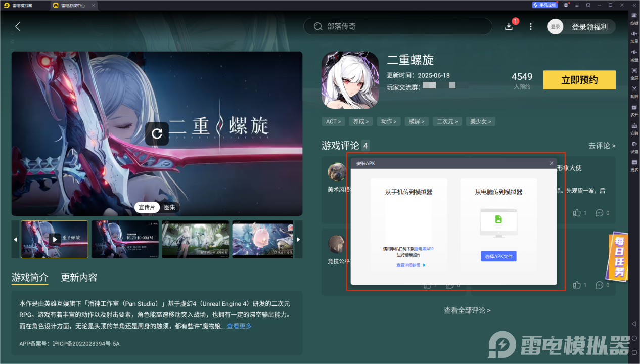Open the three-dot options menu beside download

[x=530, y=26]
